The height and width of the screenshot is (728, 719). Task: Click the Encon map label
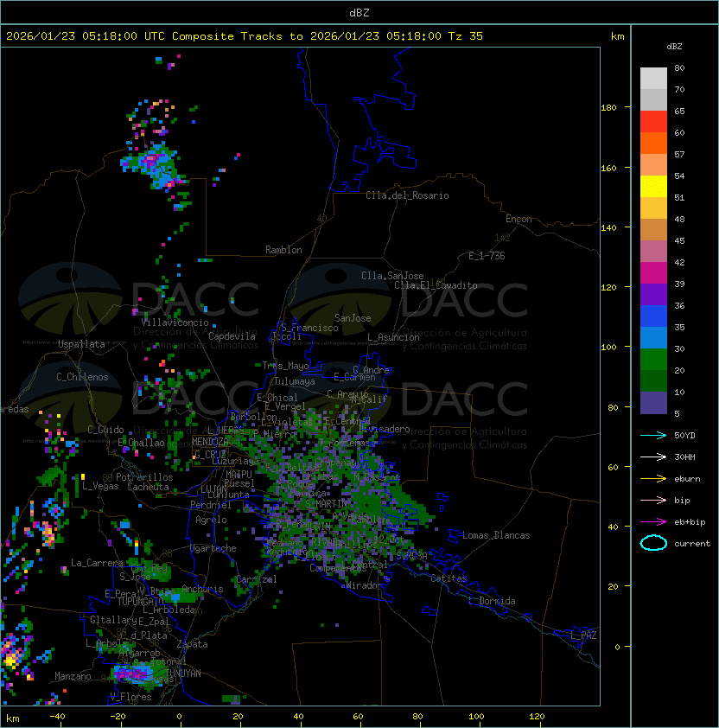coord(519,219)
